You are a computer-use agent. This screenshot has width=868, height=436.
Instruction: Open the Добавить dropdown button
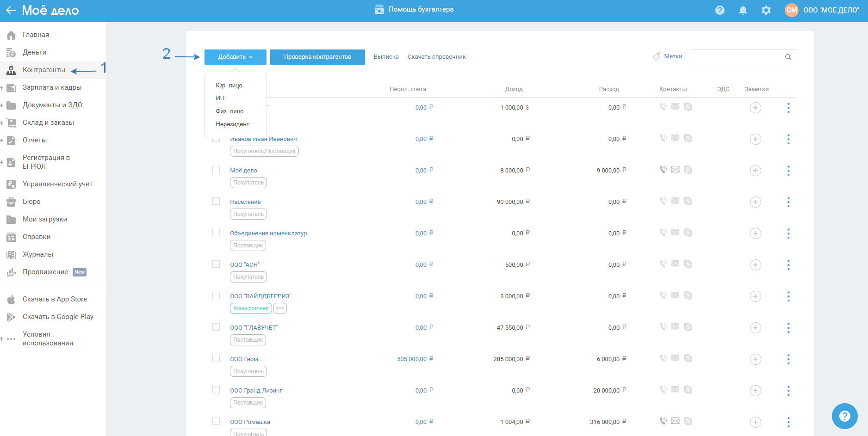[235, 57]
